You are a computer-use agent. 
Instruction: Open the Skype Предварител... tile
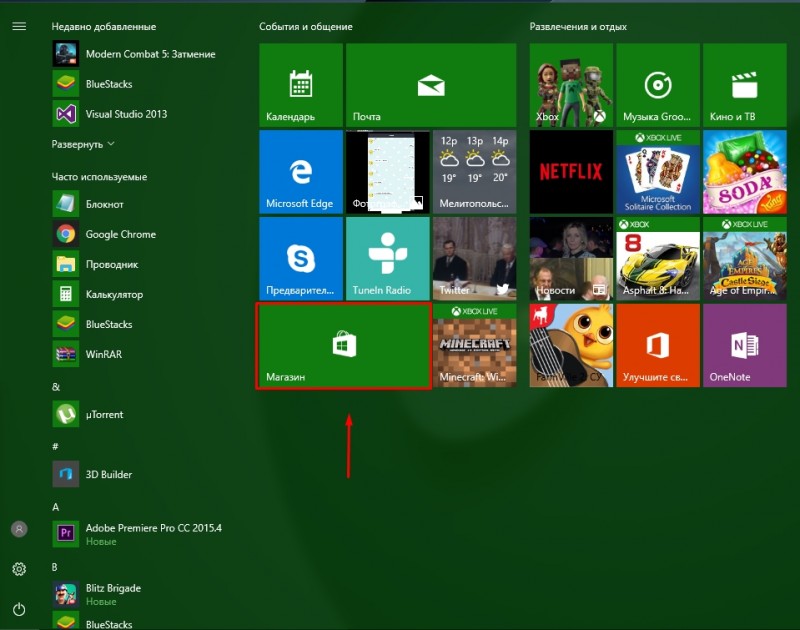tap(301, 258)
